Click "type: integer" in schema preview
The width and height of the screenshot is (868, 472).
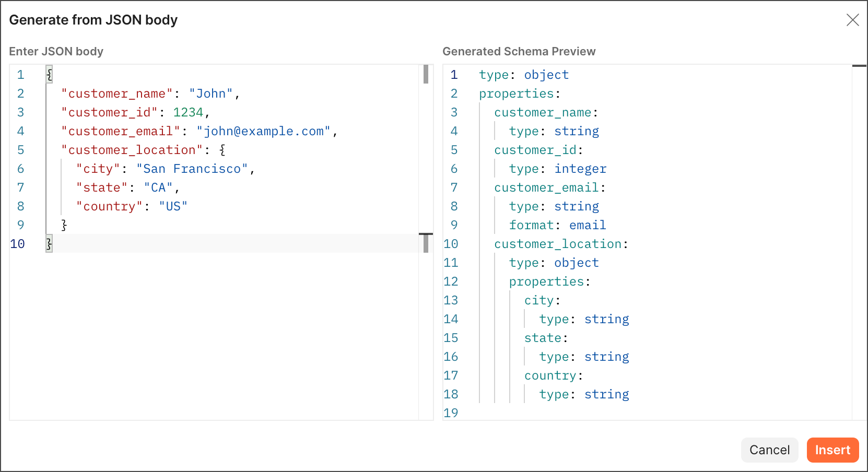[557, 169]
